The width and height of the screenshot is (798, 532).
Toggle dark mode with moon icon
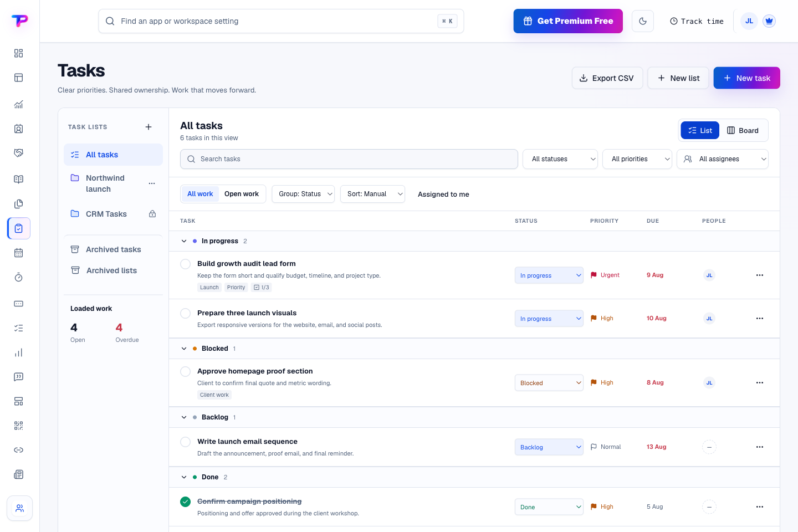pyautogui.click(x=643, y=21)
